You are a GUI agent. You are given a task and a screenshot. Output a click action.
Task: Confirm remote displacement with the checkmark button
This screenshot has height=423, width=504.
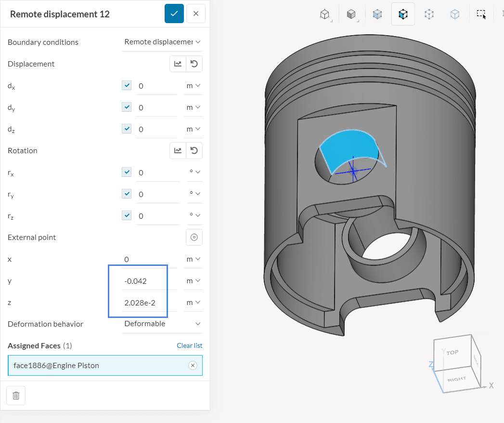[174, 13]
